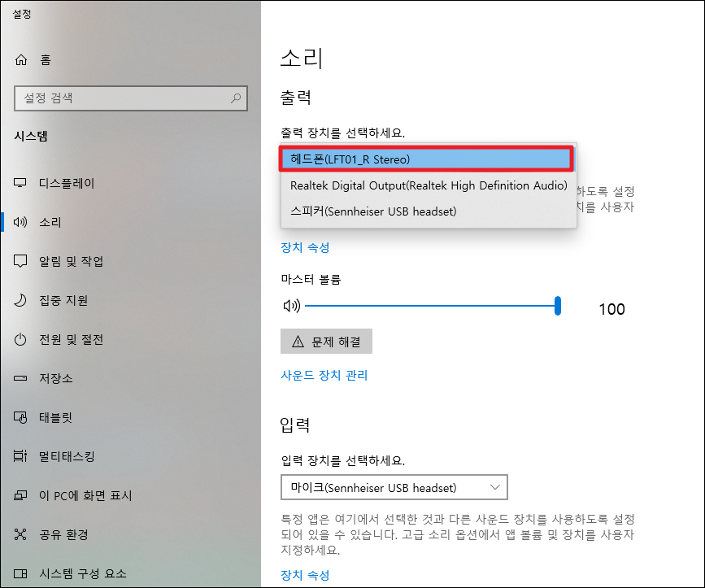Select 헤드폰(LFT01_R Stereo) output device
705x588 pixels.
(x=427, y=159)
